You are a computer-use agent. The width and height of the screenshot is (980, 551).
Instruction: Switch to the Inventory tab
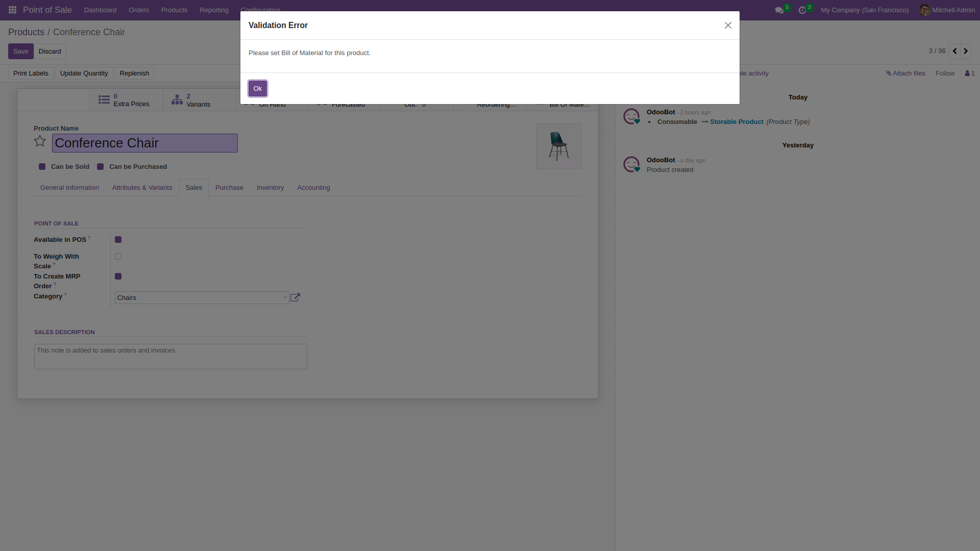click(270, 188)
